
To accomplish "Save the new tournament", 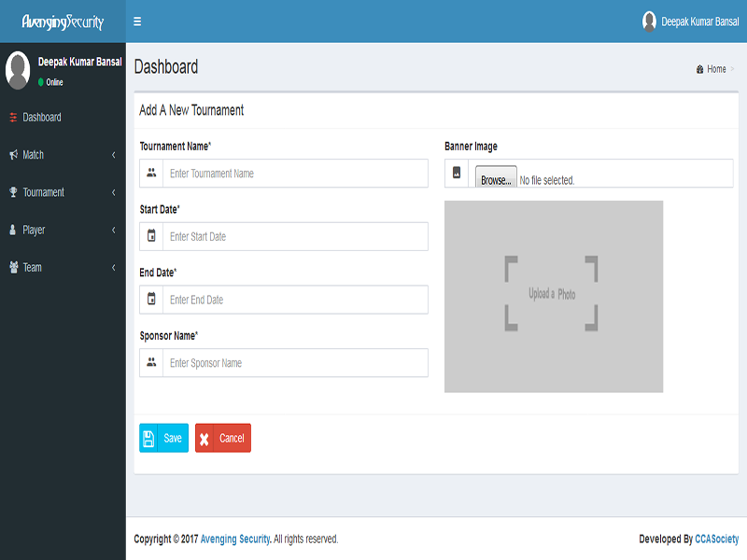I will click(164, 438).
